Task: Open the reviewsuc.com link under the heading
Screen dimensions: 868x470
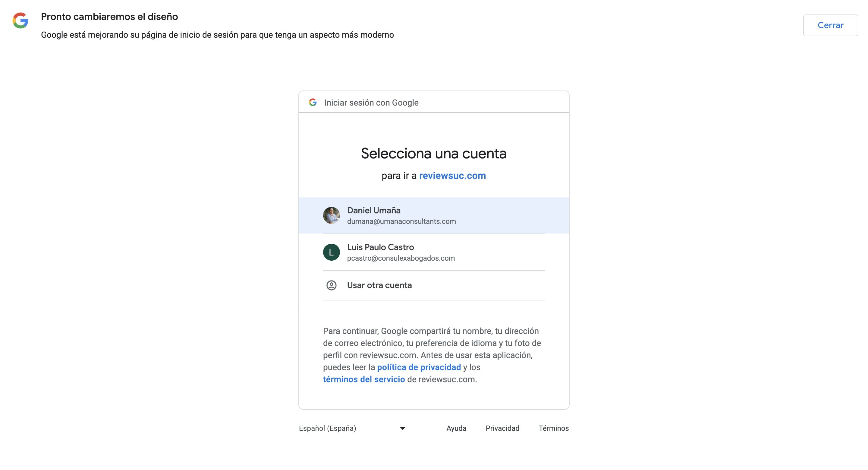Action: coord(452,176)
